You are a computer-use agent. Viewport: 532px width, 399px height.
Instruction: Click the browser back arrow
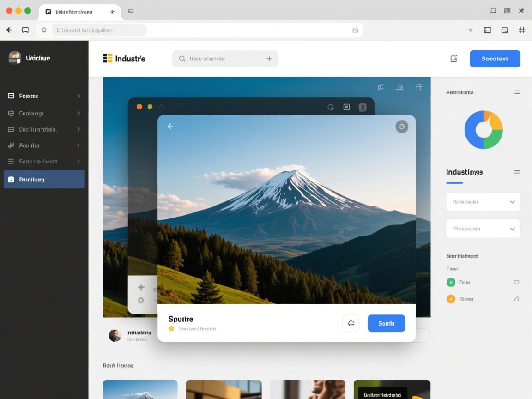pos(9,30)
